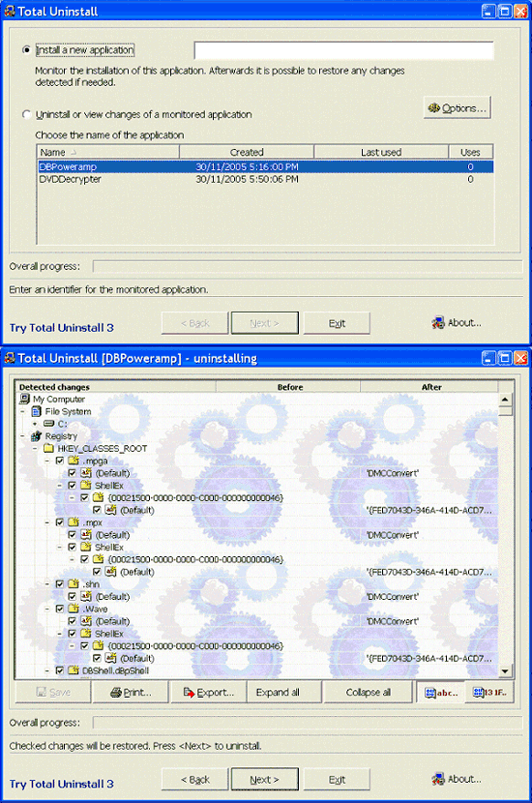Collapse the .shn key node
Image resolution: width=532 pixels, height=803 pixels.
click(47, 583)
